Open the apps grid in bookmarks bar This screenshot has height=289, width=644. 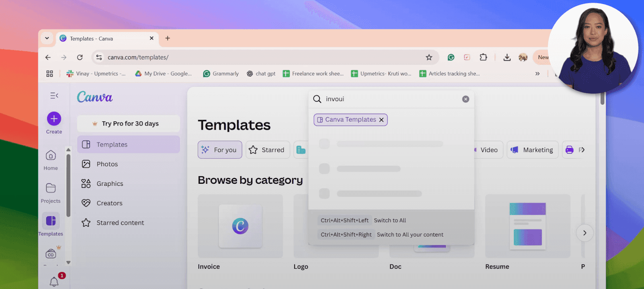tap(50, 73)
